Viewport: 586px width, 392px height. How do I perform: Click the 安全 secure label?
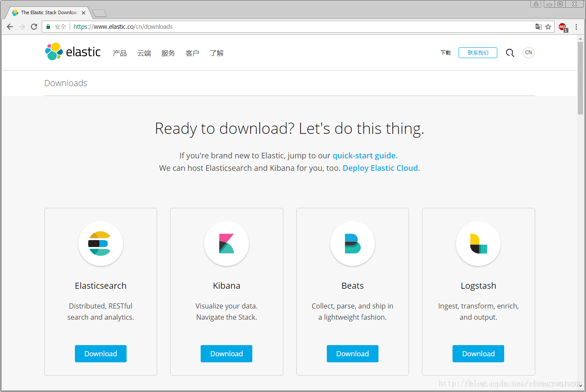click(x=60, y=27)
